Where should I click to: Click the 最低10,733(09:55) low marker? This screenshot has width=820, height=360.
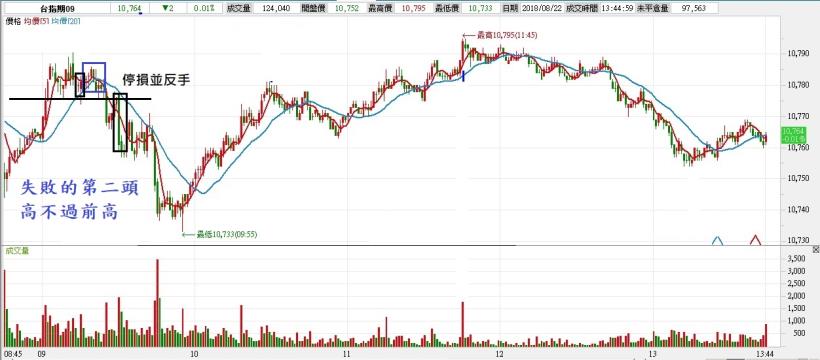coord(220,234)
